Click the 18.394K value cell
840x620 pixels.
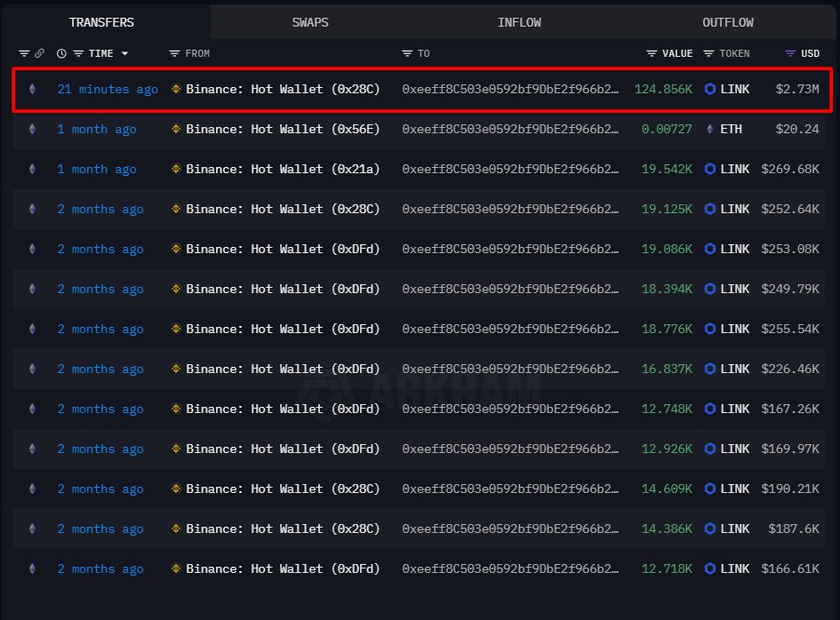click(667, 289)
